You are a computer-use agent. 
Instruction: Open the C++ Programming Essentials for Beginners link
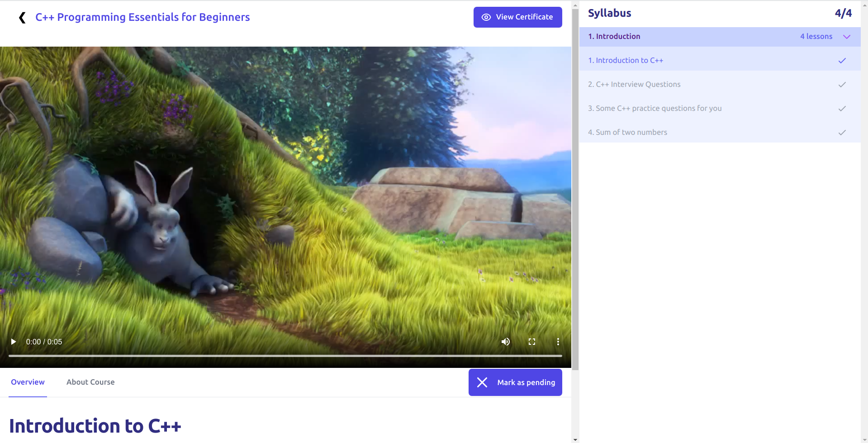click(142, 17)
